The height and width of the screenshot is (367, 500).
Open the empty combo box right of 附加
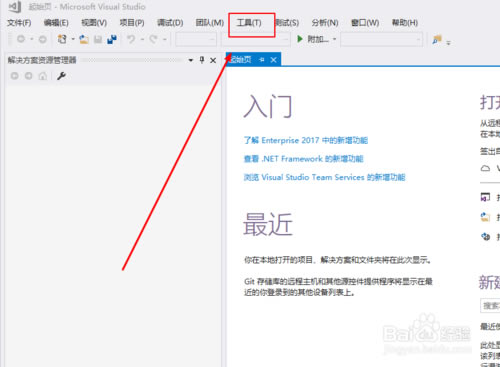(x=381, y=40)
